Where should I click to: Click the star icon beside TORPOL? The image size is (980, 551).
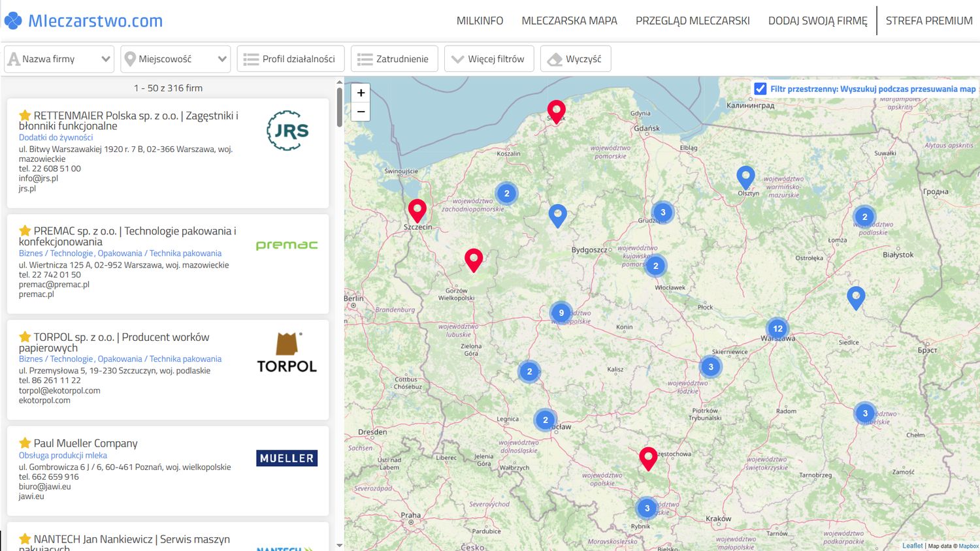pyautogui.click(x=25, y=337)
